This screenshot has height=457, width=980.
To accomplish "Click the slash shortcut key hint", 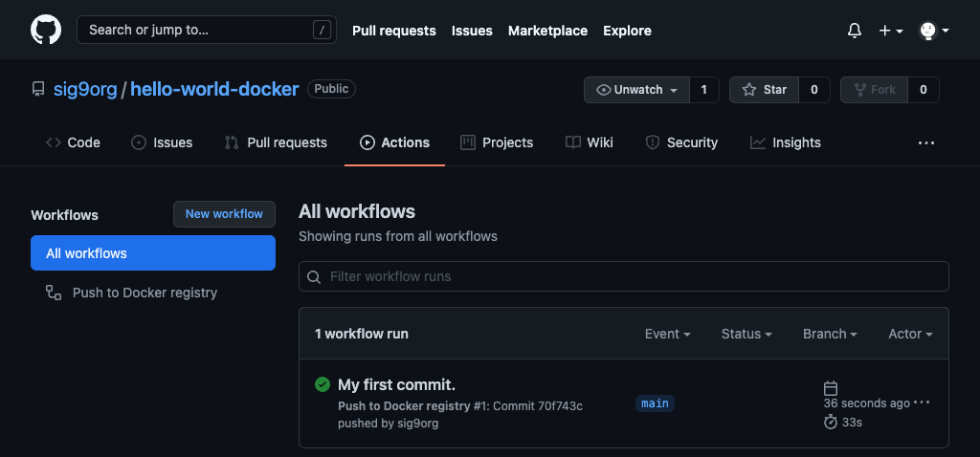I will pyautogui.click(x=322, y=30).
